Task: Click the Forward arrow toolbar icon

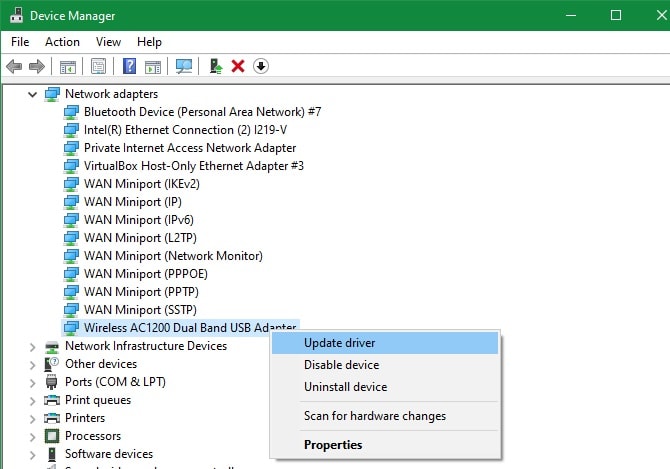Action: point(37,66)
